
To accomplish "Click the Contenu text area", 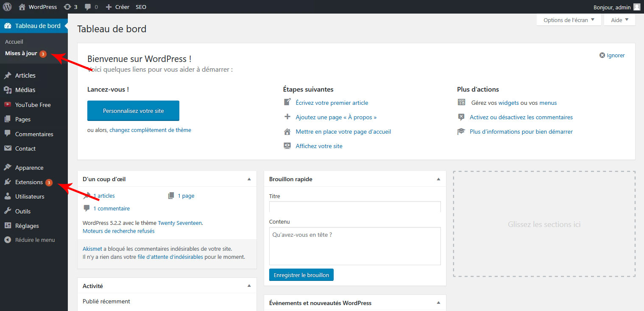I will pos(355,246).
